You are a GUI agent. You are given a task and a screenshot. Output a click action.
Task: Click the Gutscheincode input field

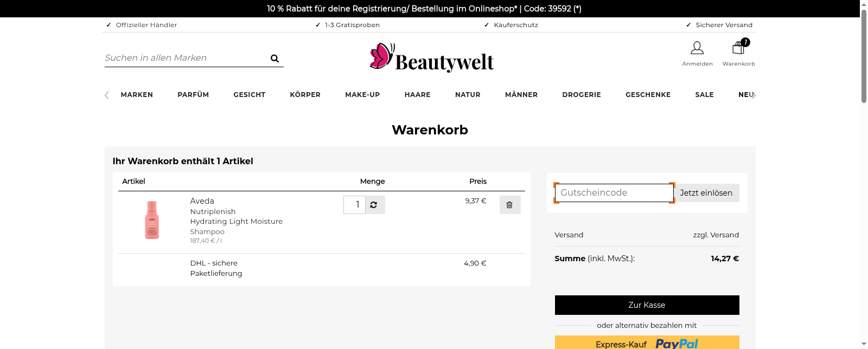[614, 193]
